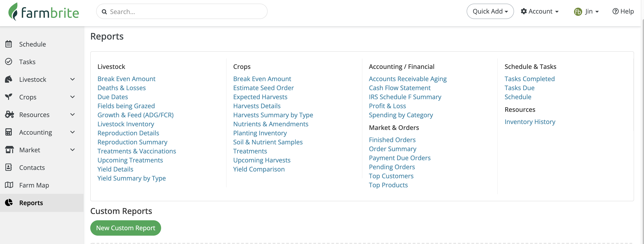
Task: Click the New Custom Report button
Action: coord(125,228)
